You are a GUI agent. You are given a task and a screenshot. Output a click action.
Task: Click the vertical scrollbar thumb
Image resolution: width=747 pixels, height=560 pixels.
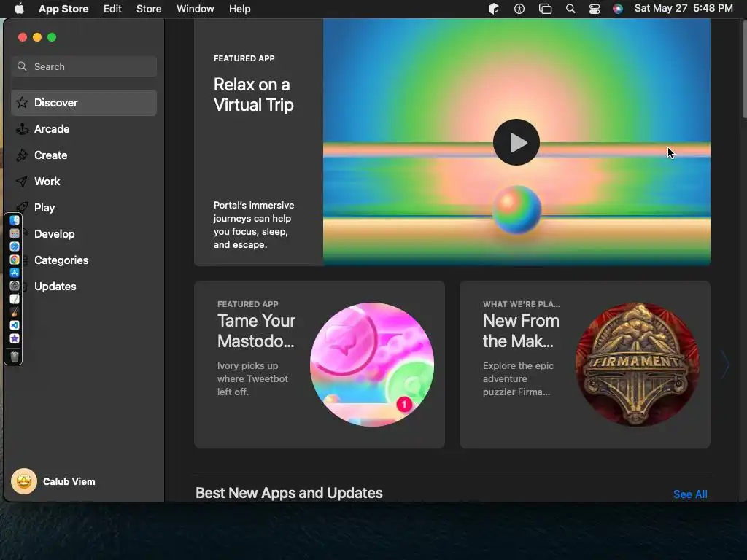coord(744,69)
